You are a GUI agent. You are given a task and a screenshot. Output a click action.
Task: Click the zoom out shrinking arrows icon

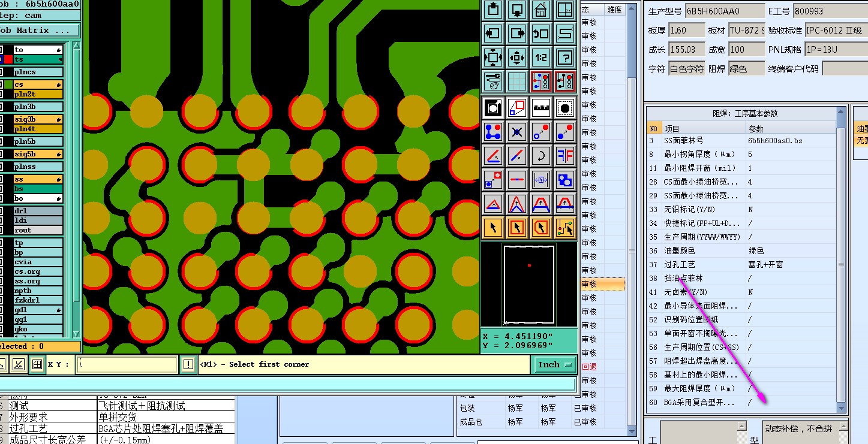click(517, 58)
